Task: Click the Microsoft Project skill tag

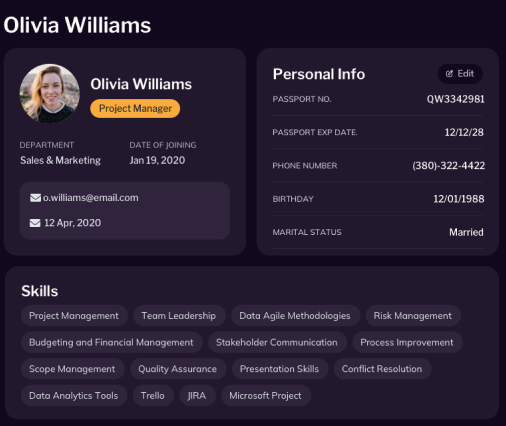Action: 266,395
